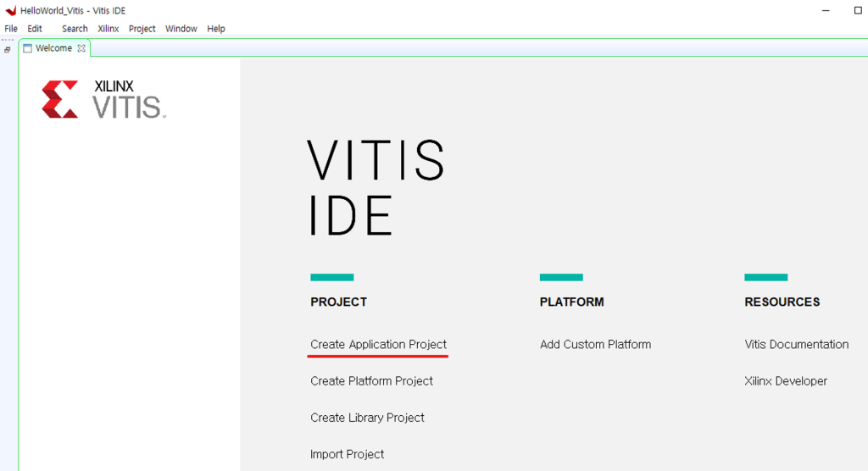Click the HelloWorld_Vitis window title text
Image resolution: width=868 pixels, height=471 pixels.
point(73,10)
